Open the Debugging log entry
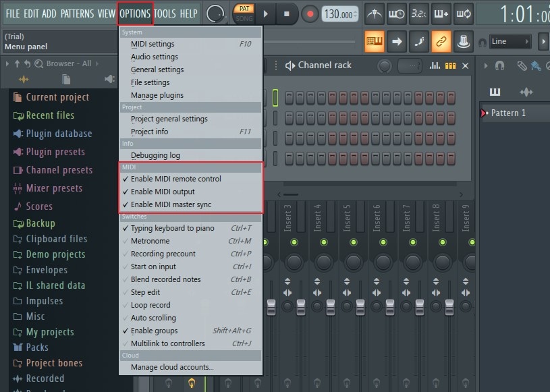The width and height of the screenshot is (550, 392). click(x=191, y=155)
